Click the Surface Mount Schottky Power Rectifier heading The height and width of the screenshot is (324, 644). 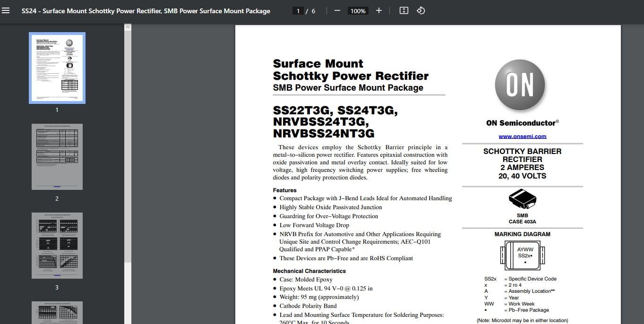351,70
